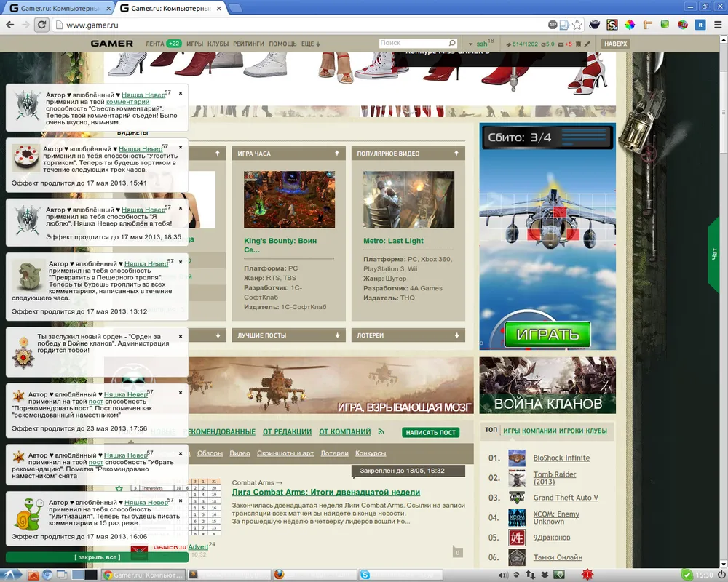Click the Grand Theft Auto V game icon
Screen dimensions: 728x582
516,498
